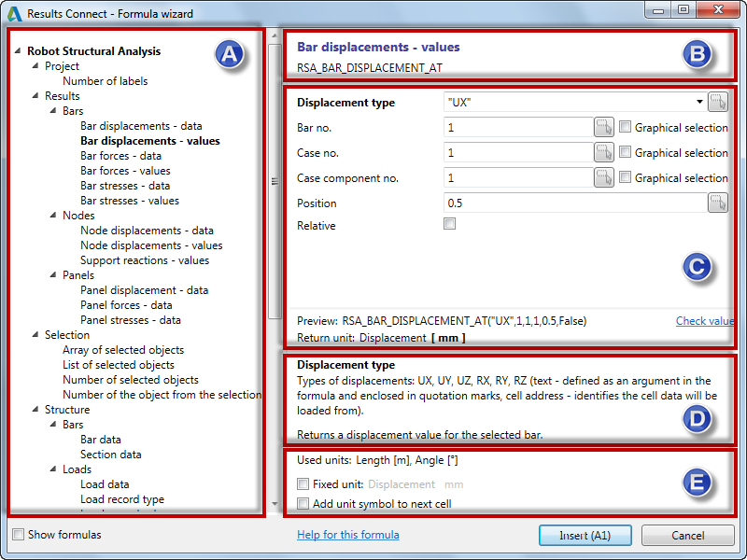Image resolution: width=747 pixels, height=560 pixels.
Task: Click the Check value link
Action: 705,320
